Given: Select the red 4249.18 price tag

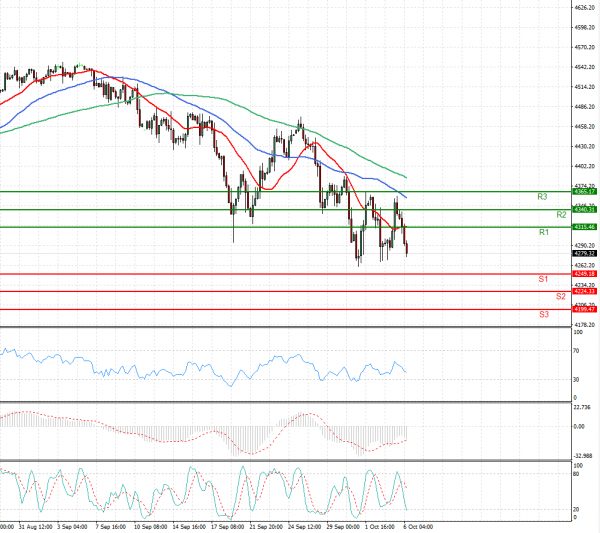Looking at the screenshot, I should (584, 274).
